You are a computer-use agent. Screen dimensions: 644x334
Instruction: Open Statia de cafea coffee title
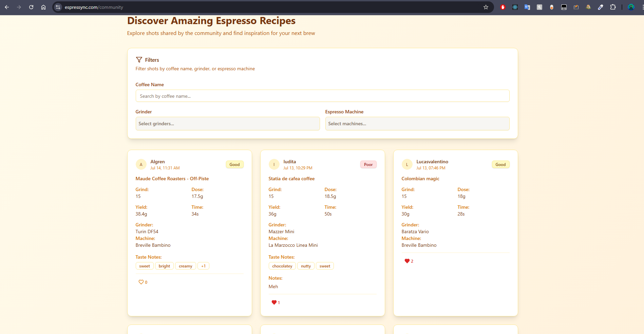[x=291, y=179]
